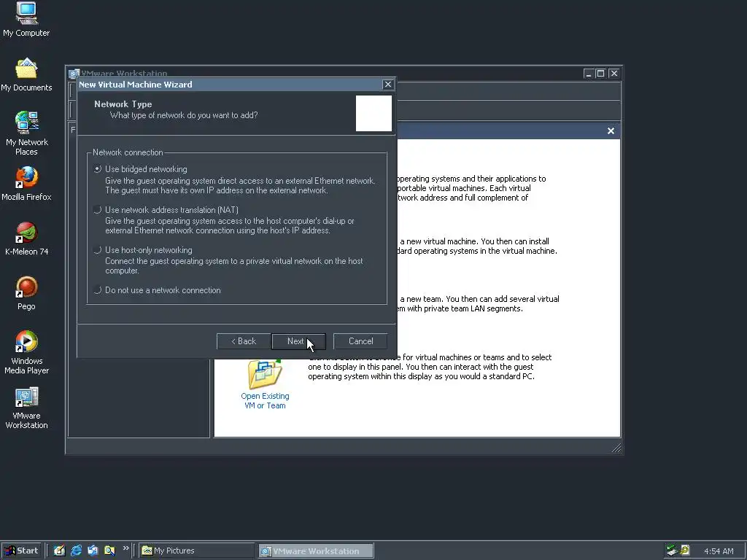
Task: Open My Computer desktop icon
Action: click(26, 20)
